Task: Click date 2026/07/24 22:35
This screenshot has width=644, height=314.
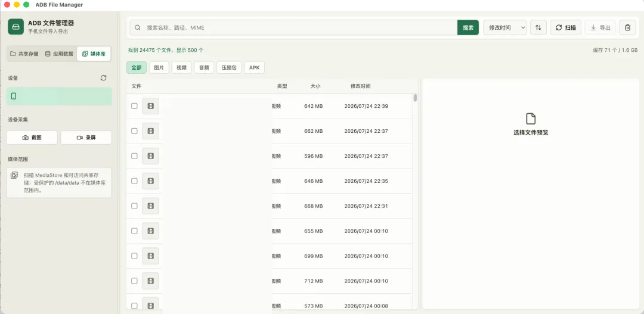Action: (x=366, y=181)
